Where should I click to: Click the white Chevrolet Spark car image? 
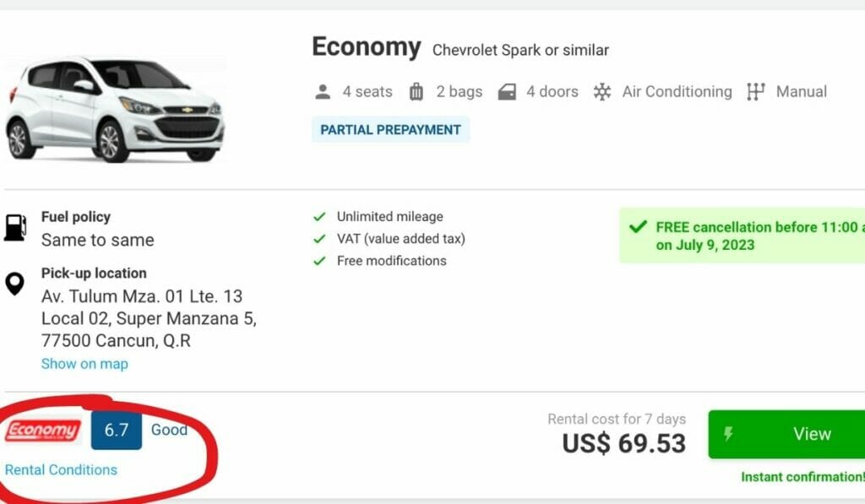coord(114,110)
